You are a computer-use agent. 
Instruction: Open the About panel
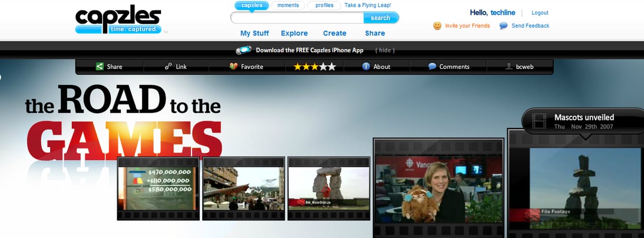(x=376, y=67)
